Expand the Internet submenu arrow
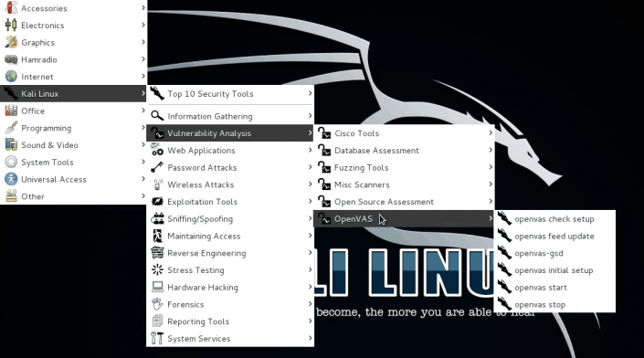644x358 pixels. point(143,76)
